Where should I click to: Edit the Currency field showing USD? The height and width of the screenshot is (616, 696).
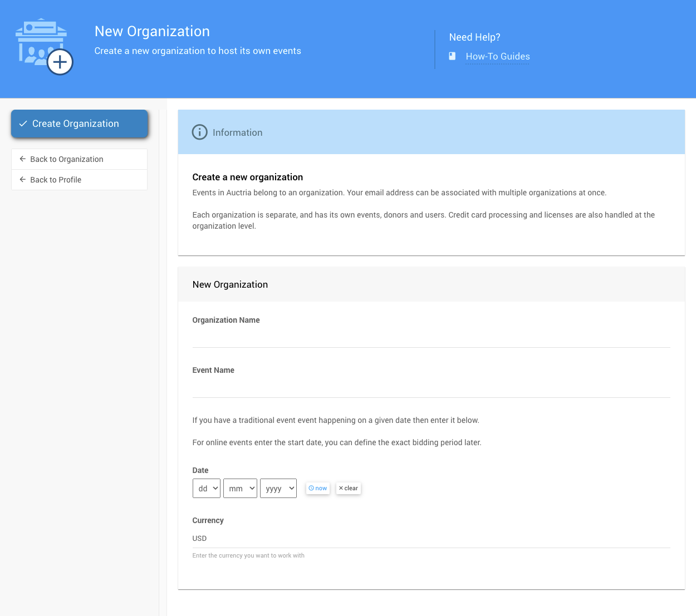point(431,538)
